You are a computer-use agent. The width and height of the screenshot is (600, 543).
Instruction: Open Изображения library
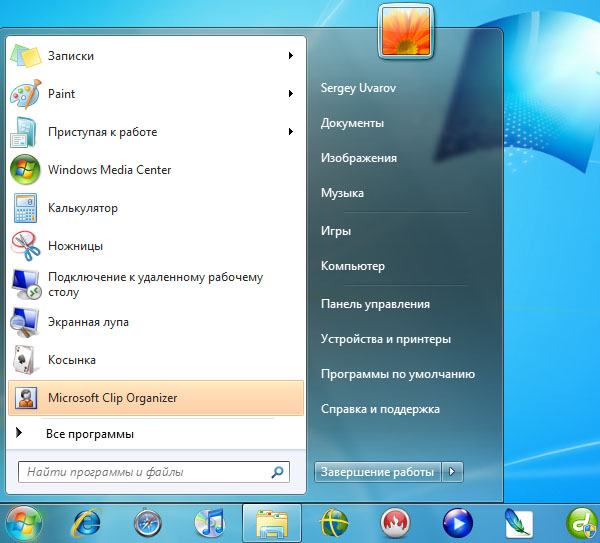[x=359, y=158]
